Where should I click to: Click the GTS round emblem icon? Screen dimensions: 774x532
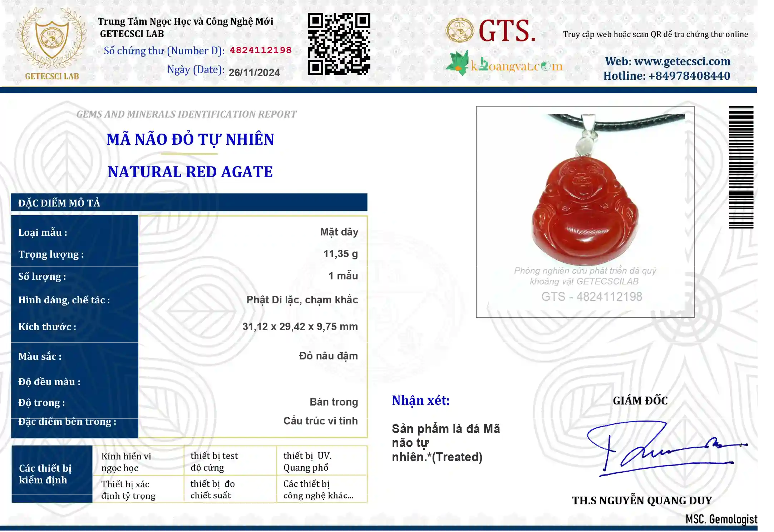pos(459,30)
